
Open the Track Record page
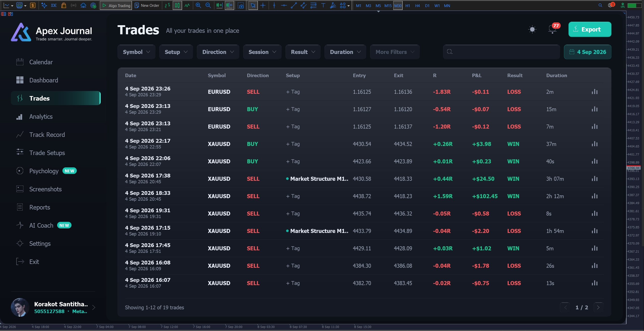pyautogui.click(x=47, y=135)
